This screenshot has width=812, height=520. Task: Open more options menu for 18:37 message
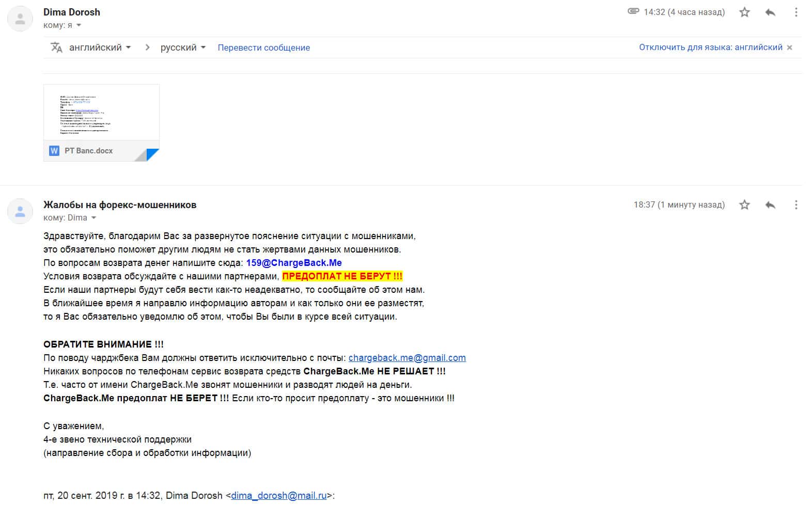796,205
